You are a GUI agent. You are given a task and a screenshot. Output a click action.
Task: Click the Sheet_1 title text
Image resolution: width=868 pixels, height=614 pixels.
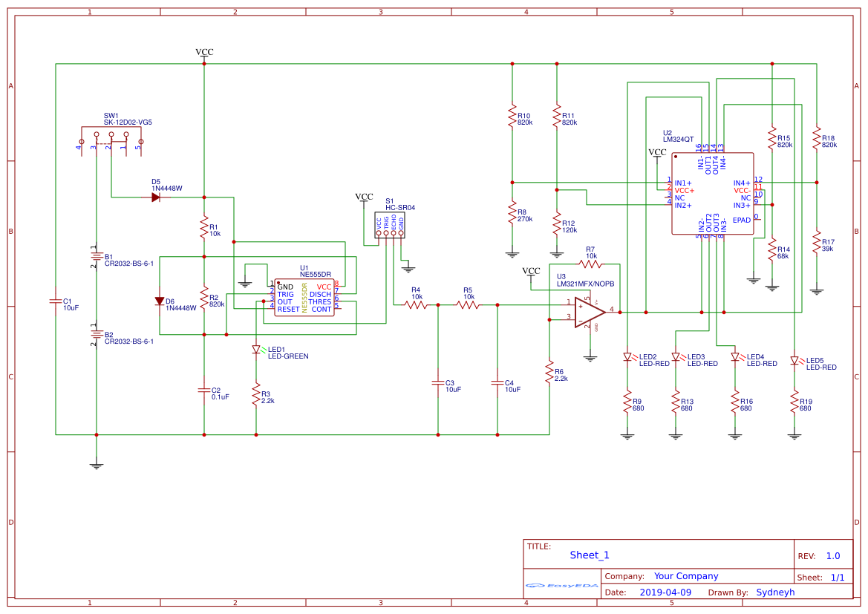tap(588, 555)
